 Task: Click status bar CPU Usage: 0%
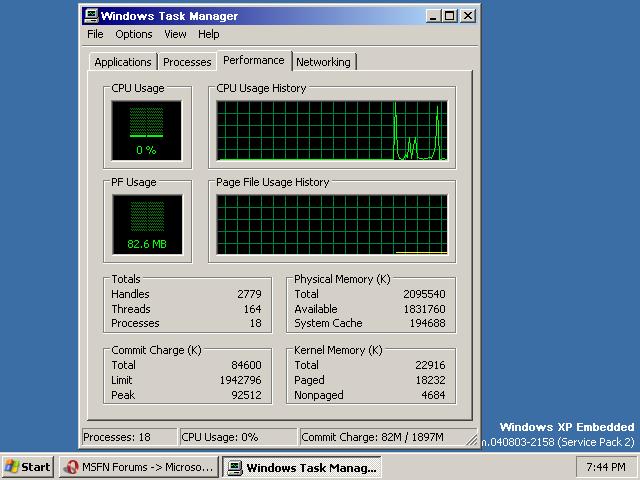238,437
